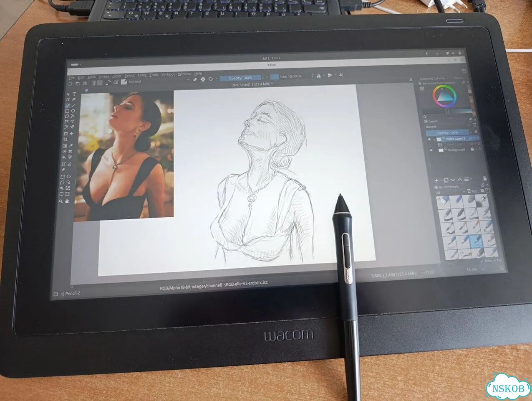The height and width of the screenshot is (401, 532).
Task: Select the Elliptical Selection tool
Action: [x=68, y=177]
